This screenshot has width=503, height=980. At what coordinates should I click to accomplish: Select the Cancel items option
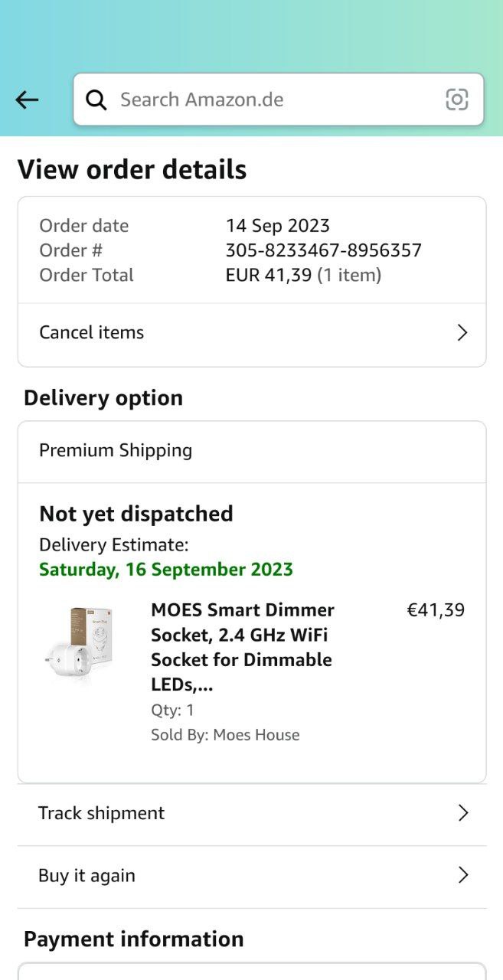[x=92, y=332]
